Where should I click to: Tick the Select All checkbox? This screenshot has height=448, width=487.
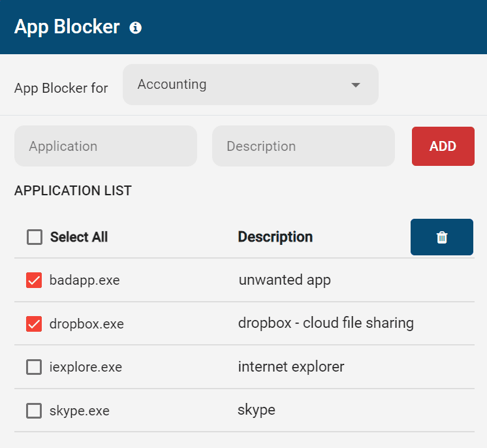tap(35, 237)
